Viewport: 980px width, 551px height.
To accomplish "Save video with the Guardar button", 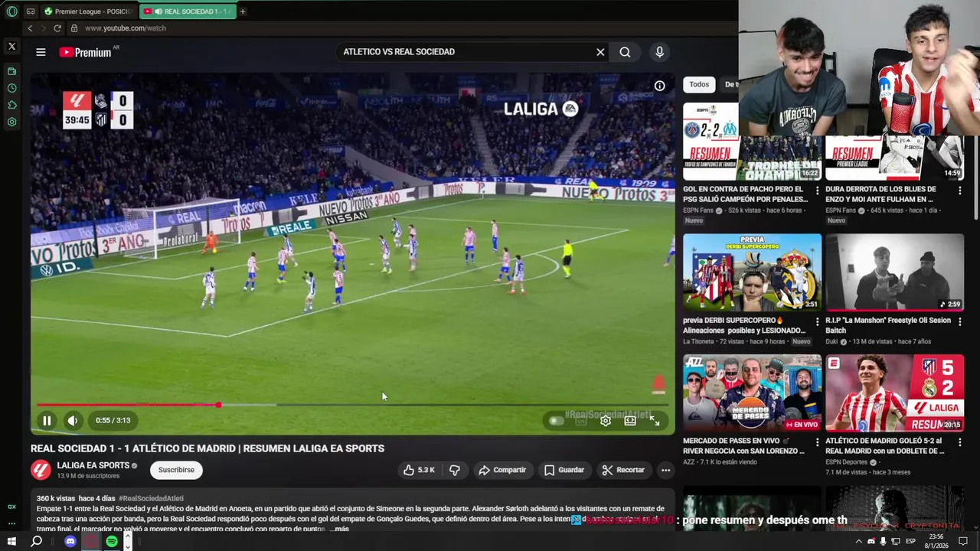I will click(x=564, y=470).
